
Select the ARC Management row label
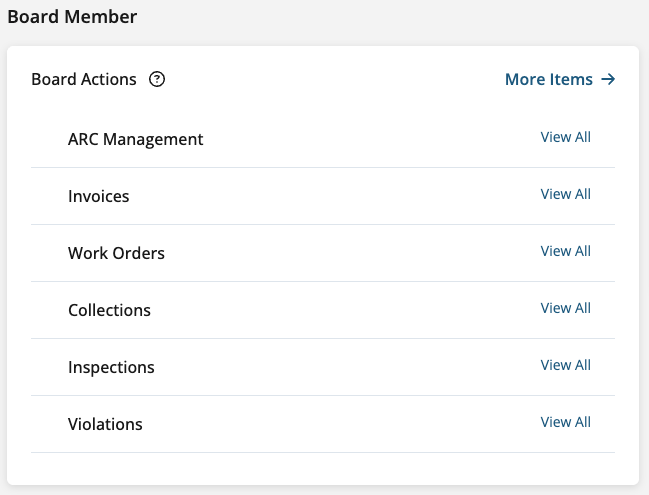click(135, 140)
